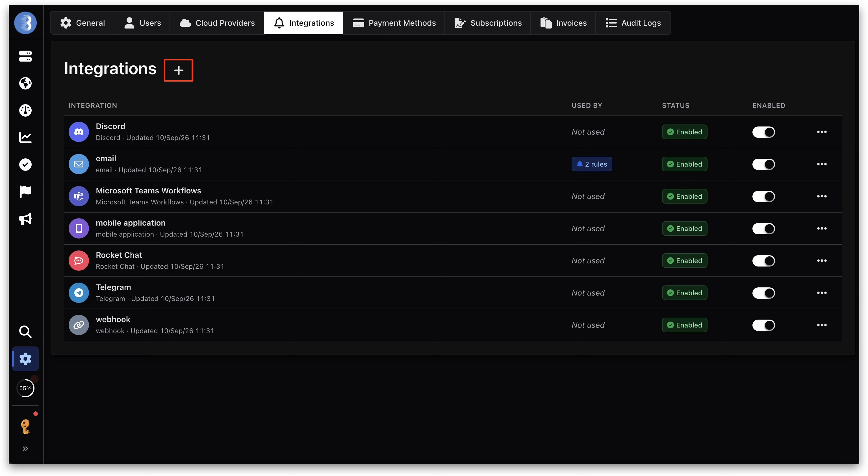Open Microsoft Teams Workflows row options menu
This screenshot has height=476, width=868.
coord(822,196)
